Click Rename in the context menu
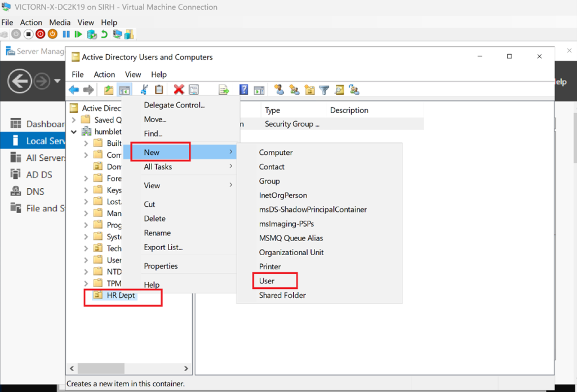 (157, 233)
